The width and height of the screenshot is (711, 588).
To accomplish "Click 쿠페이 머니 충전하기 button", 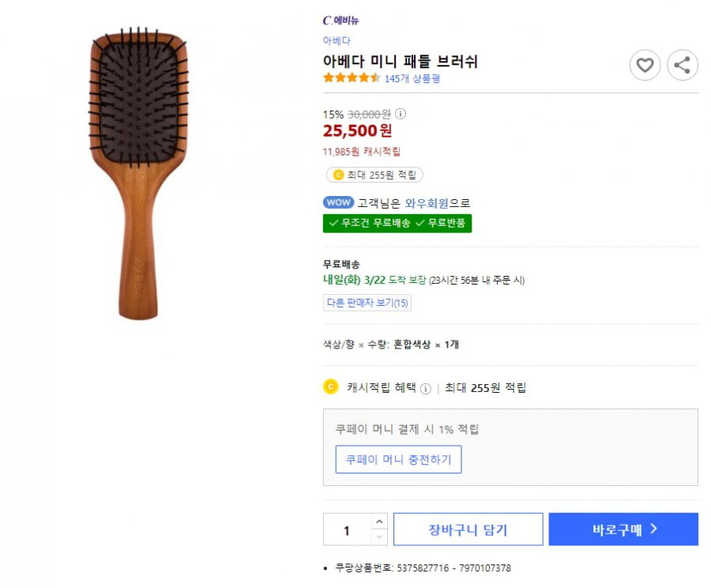I will 399,460.
